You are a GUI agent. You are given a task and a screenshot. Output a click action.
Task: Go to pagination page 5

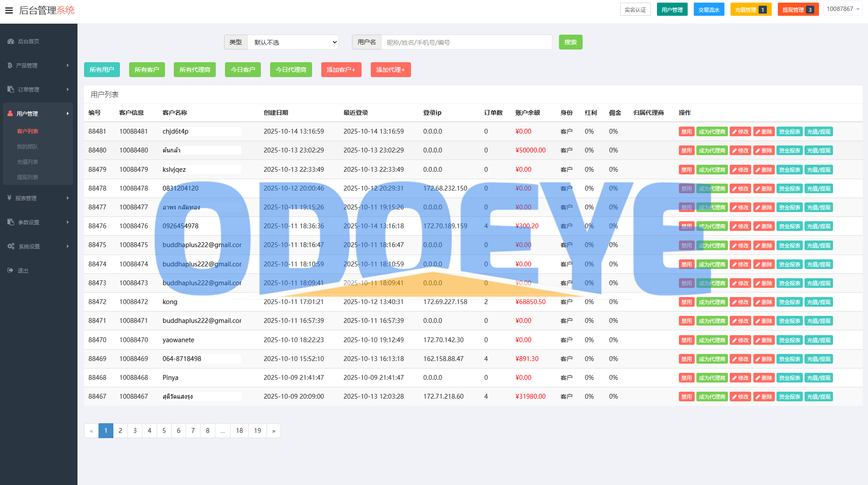(x=164, y=431)
